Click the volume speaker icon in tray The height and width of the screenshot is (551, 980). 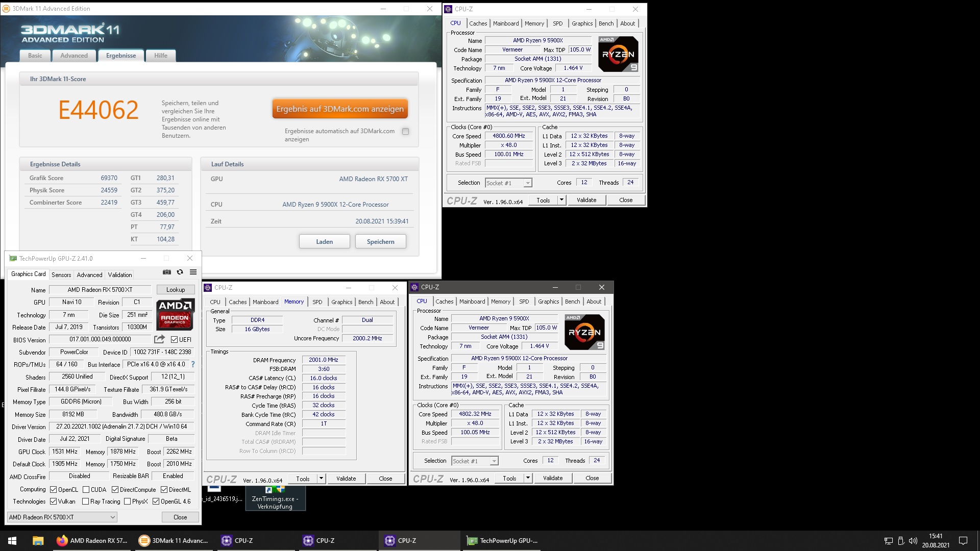point(913,540)
